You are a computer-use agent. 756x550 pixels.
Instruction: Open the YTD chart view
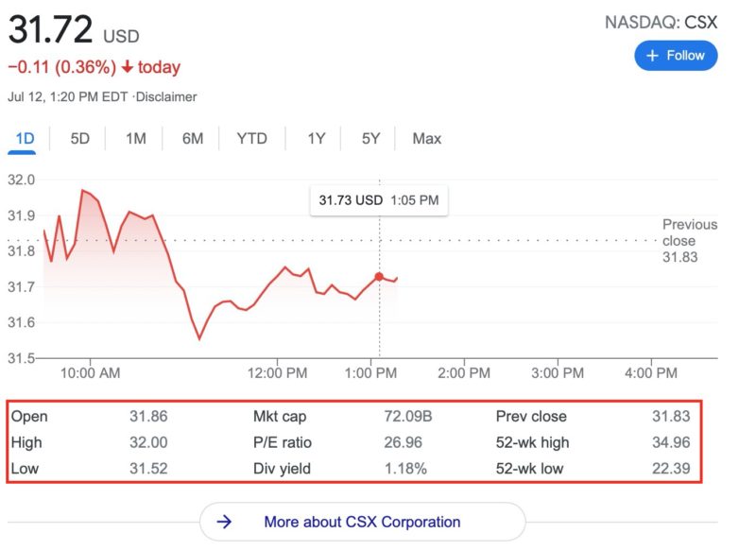click(251, 139)
